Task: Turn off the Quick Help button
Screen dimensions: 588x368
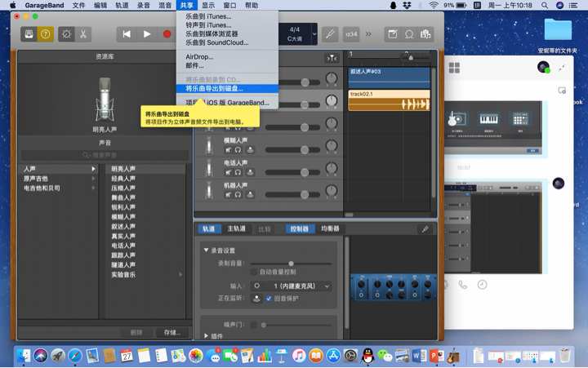Action: coord(46,34)
